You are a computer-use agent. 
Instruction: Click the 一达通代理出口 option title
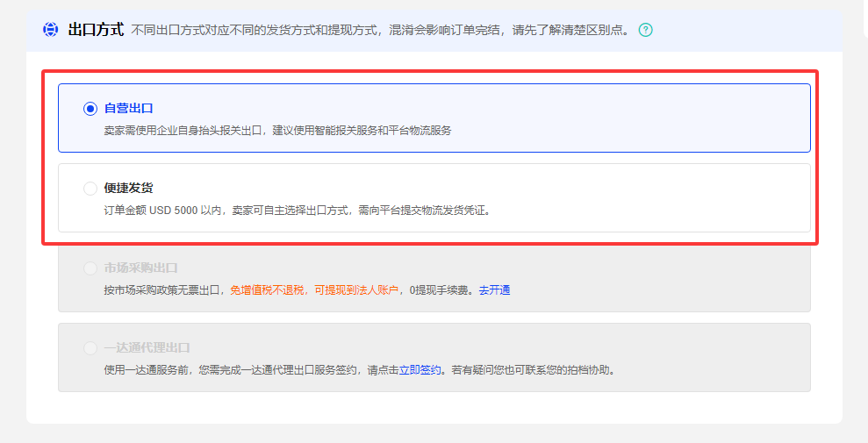[x=147, y=348]
